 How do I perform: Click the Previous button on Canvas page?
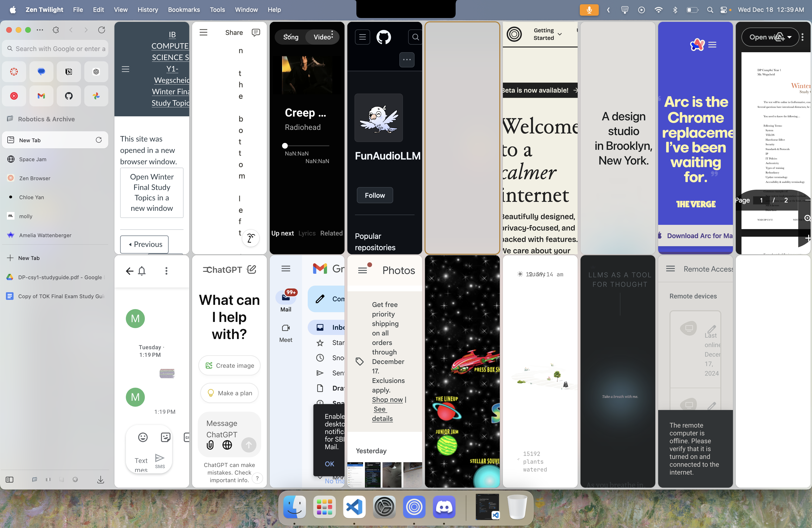click(144, 244)
